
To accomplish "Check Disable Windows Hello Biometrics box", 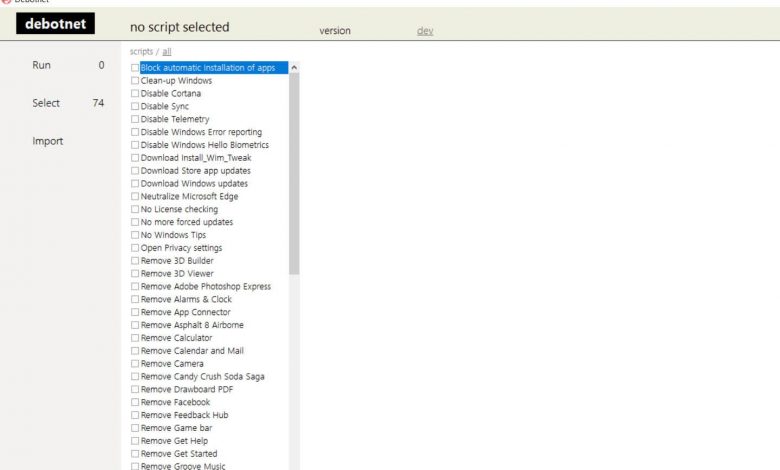I will pos(135,145).
